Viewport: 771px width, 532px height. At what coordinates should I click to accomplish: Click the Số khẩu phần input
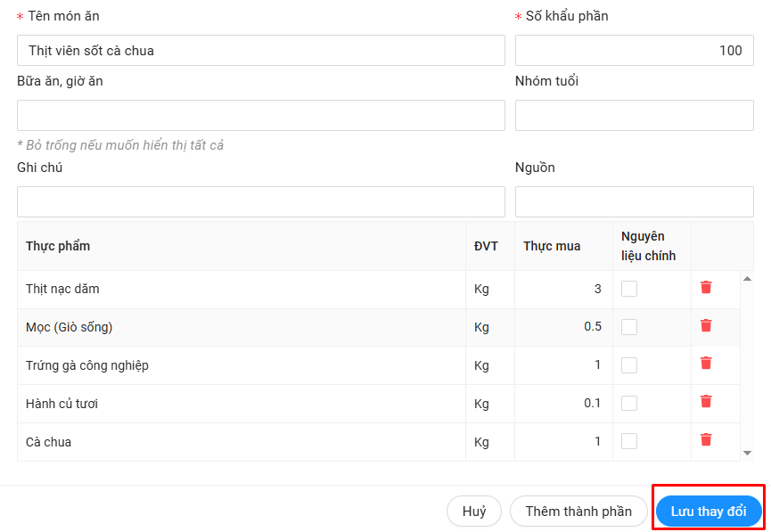[x=634, y=51]
